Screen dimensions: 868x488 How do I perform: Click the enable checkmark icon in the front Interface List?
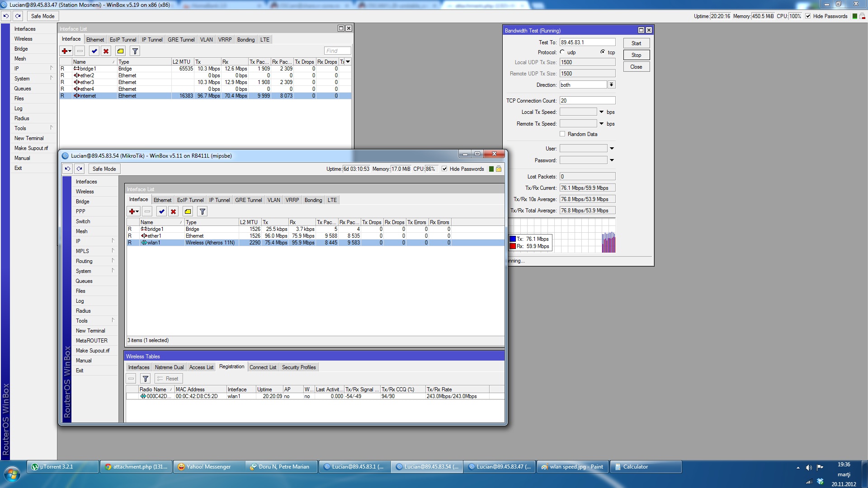point(161,211)
